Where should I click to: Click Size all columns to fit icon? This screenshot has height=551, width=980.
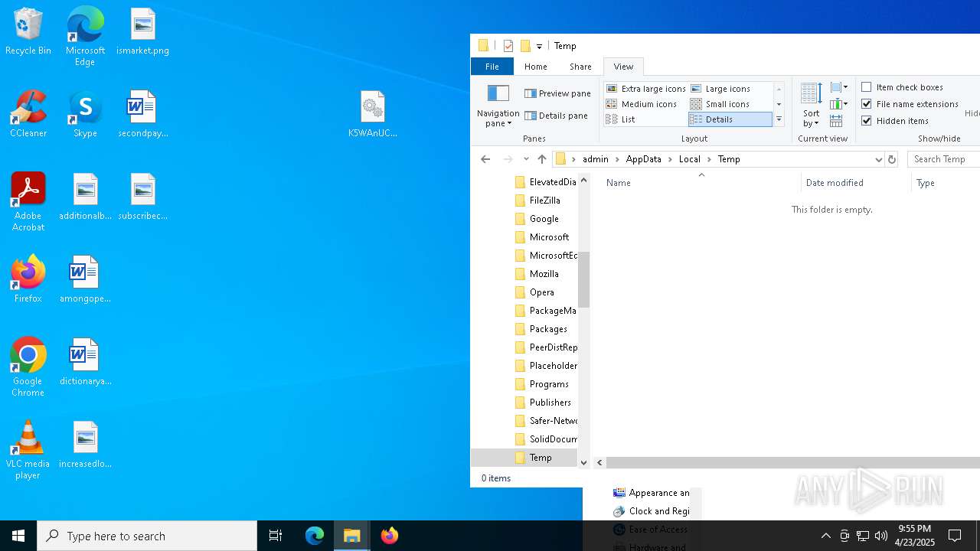(836, 121)
